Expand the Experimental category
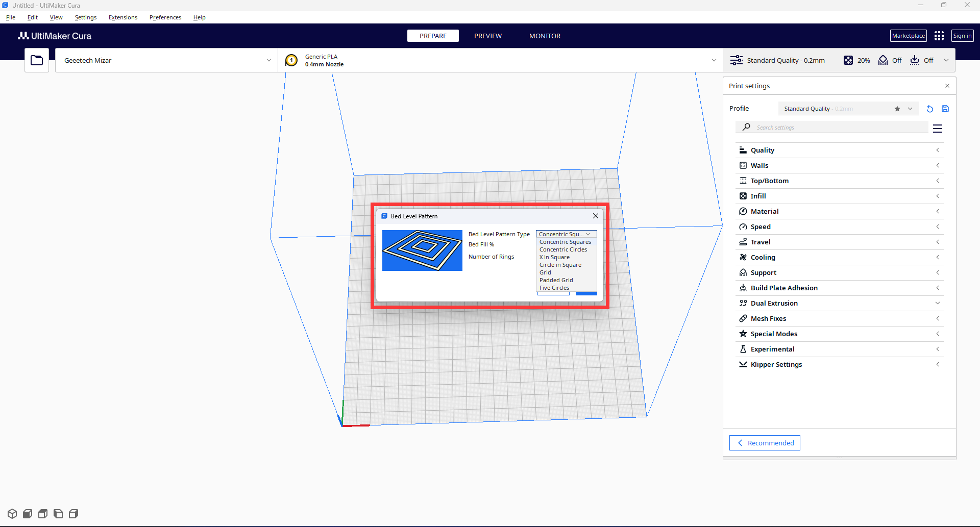The width and height of the screenshot is (980, 527). click(x=840, y=349)
